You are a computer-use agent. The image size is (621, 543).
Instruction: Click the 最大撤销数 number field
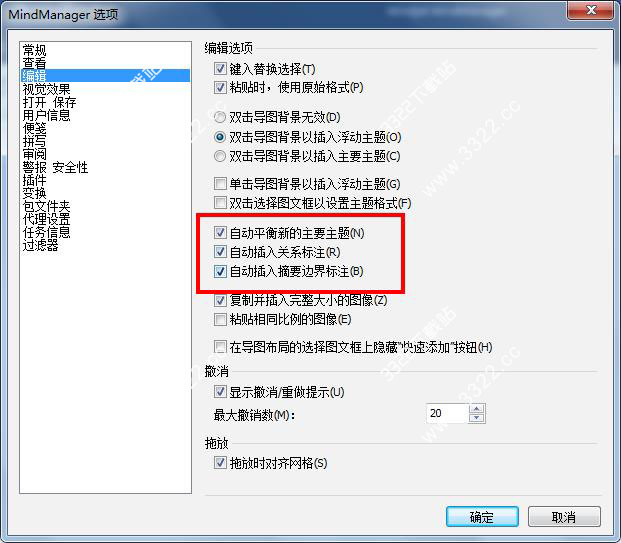[447, 413]
